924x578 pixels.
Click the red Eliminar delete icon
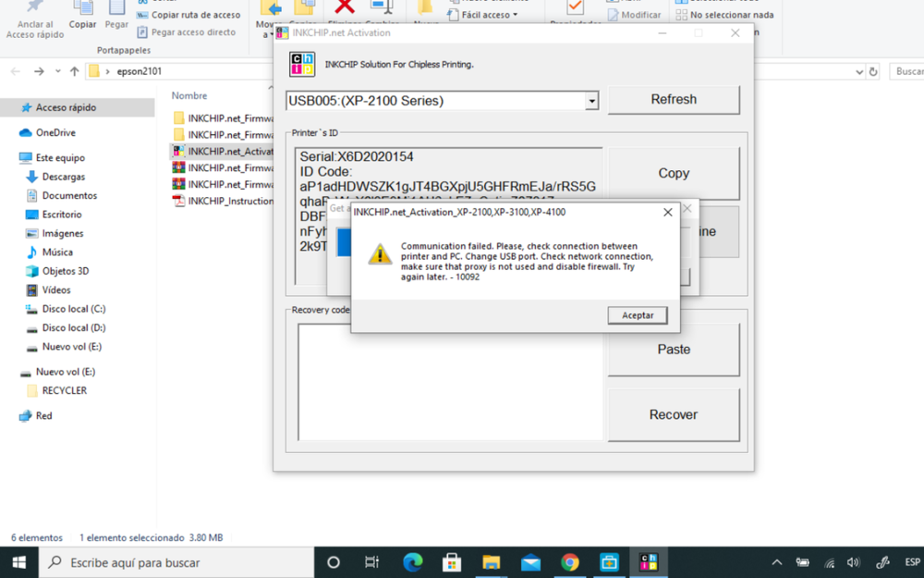(345, 8)
